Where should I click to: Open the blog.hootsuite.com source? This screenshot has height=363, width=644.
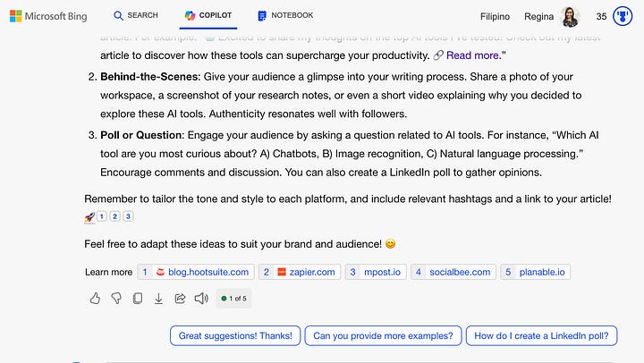click(196, 272)
